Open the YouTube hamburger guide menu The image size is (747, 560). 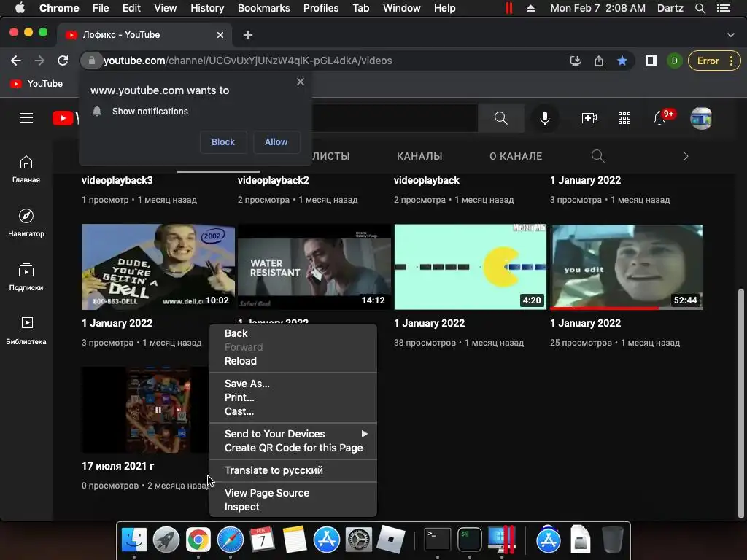pos(26,117)
